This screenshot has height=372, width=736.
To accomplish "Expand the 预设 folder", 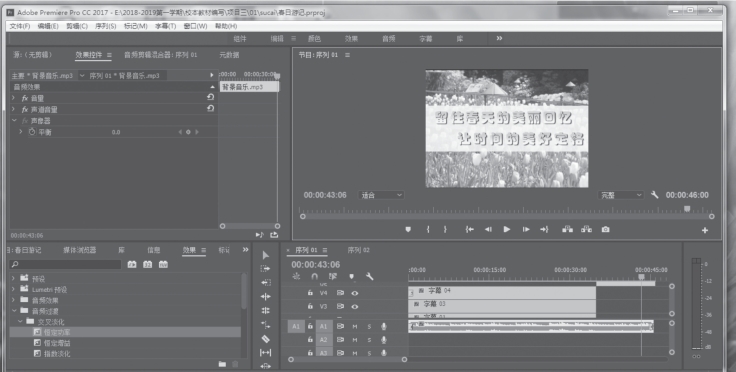I will 14,278.
